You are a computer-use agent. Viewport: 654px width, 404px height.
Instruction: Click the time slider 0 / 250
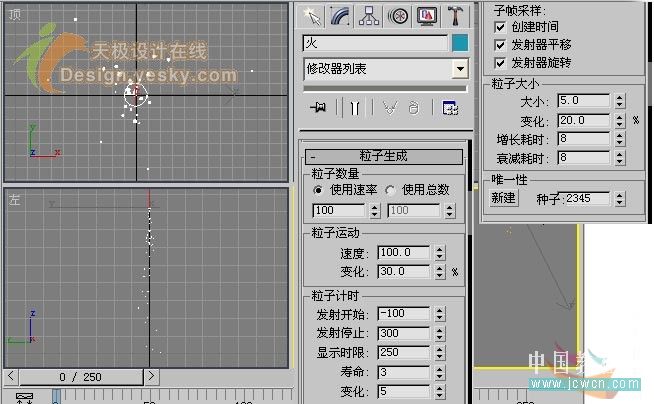[81, 377]
